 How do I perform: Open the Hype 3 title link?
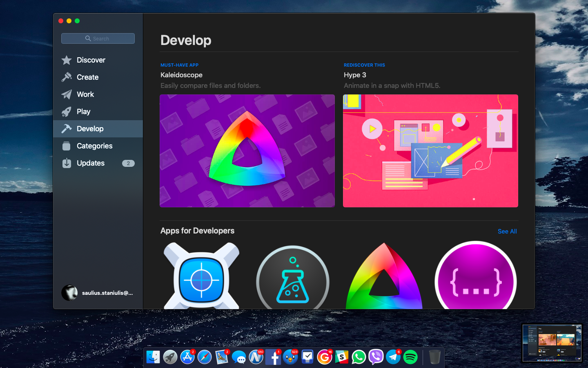(x=355, y=75)
